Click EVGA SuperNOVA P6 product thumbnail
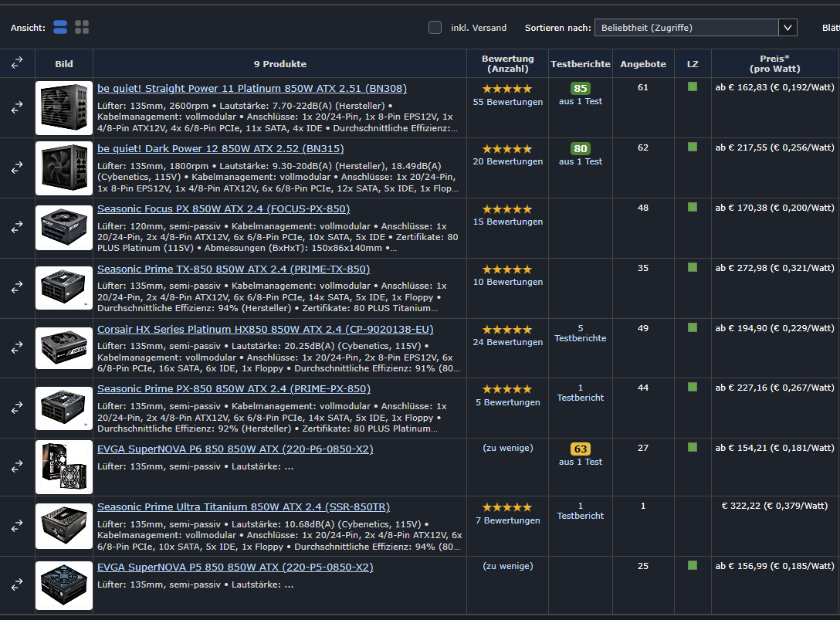This screenshot has width=840, height=620. 64,467
